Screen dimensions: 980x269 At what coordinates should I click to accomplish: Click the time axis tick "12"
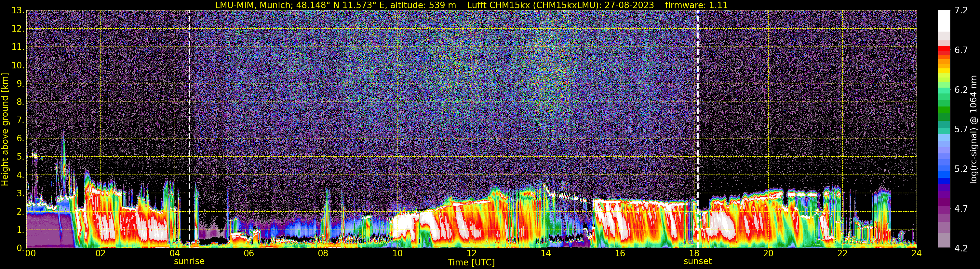coord(471,254)
